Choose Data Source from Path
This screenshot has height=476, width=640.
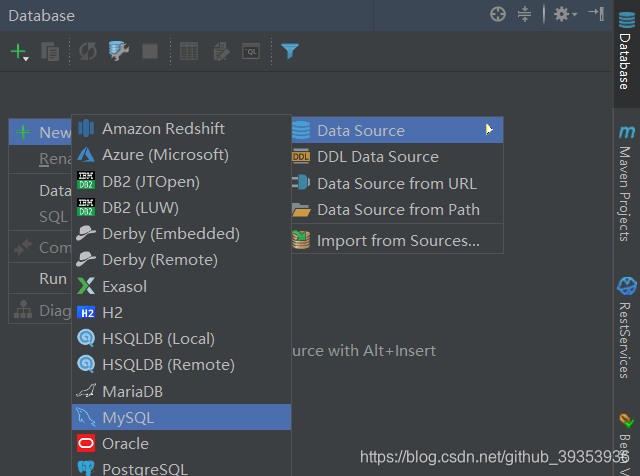click(x=397, y=209)
